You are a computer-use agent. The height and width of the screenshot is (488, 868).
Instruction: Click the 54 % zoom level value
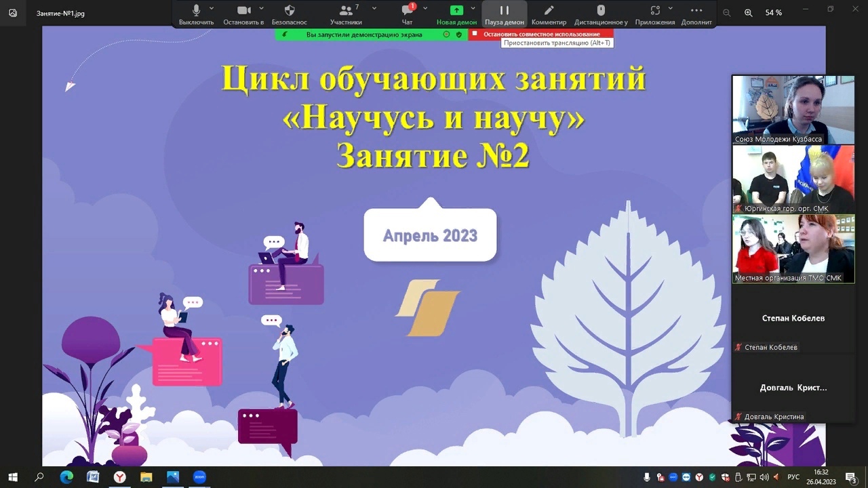pos(774,13)
